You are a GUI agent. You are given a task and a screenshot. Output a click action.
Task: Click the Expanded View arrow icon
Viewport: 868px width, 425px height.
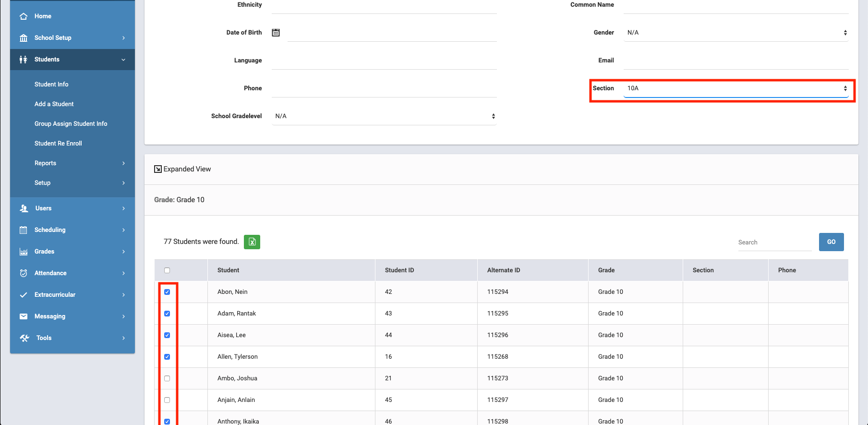tap(157, 169)
